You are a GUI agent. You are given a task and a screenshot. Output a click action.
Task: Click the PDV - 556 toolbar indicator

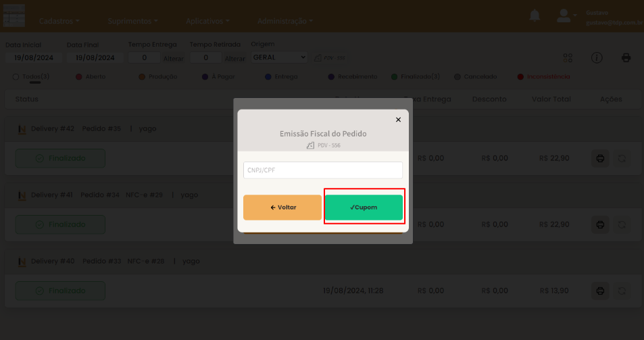[330, 58]
